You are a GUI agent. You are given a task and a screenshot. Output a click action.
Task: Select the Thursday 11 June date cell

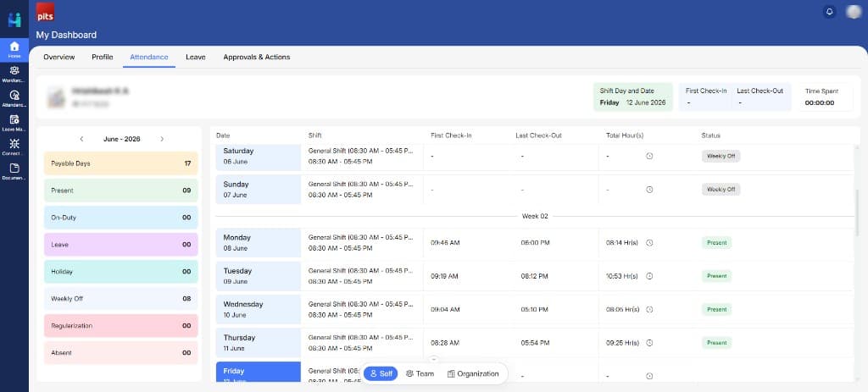click(x=259, y=343)
